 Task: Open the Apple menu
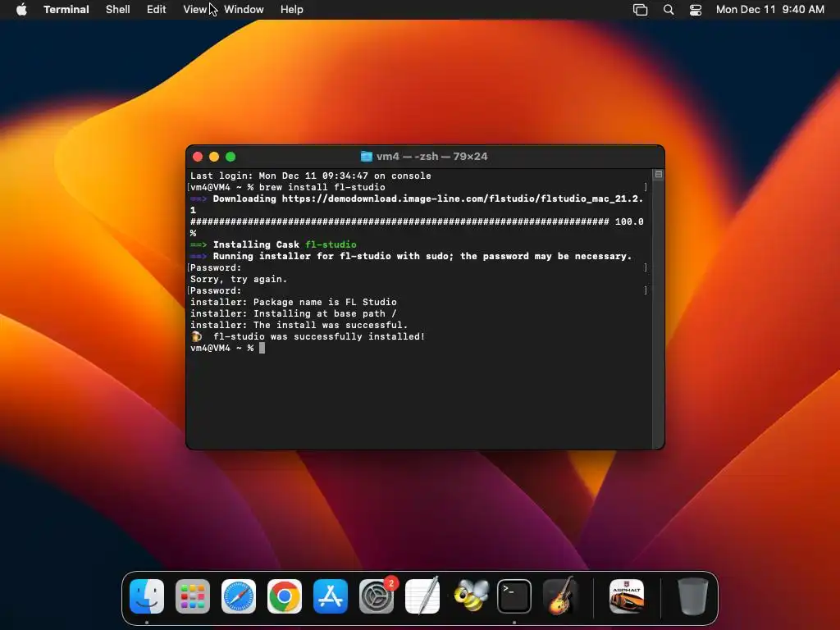(21, 10)
